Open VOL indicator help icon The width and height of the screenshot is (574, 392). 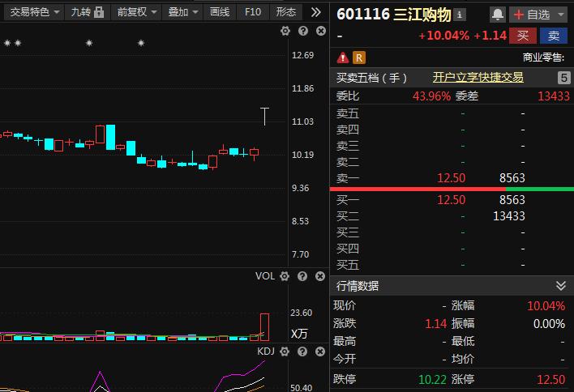pyautogui.click(x=302, y=276)
